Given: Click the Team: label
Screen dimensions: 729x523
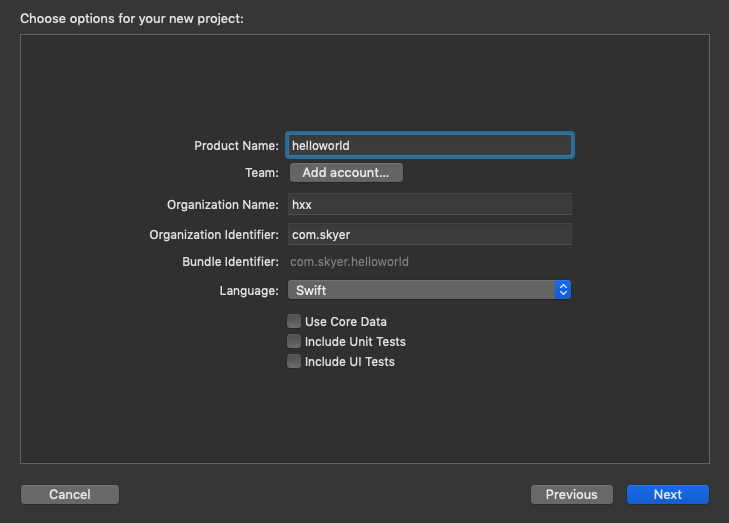Looking at the screenshot, I should click(x=261, y=173).
